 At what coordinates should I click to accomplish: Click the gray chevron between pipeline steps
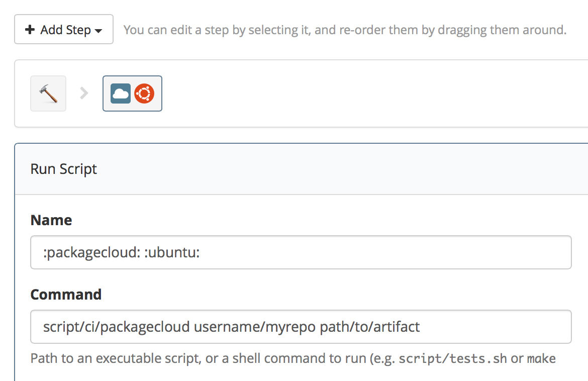84,93
